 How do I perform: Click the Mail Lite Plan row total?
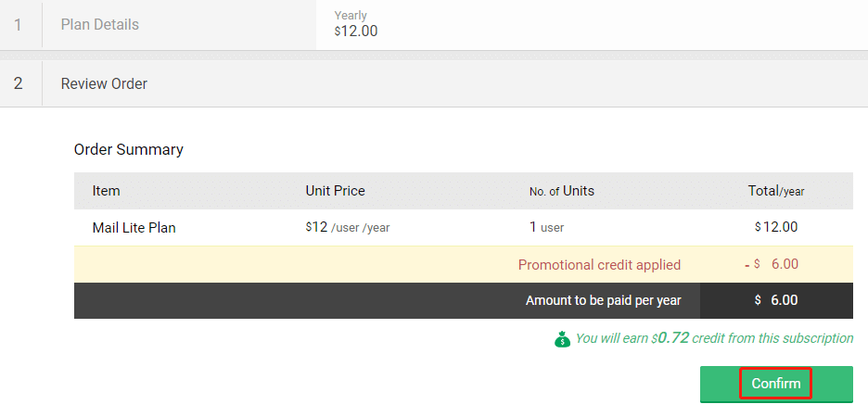click(x=776, y=227)
